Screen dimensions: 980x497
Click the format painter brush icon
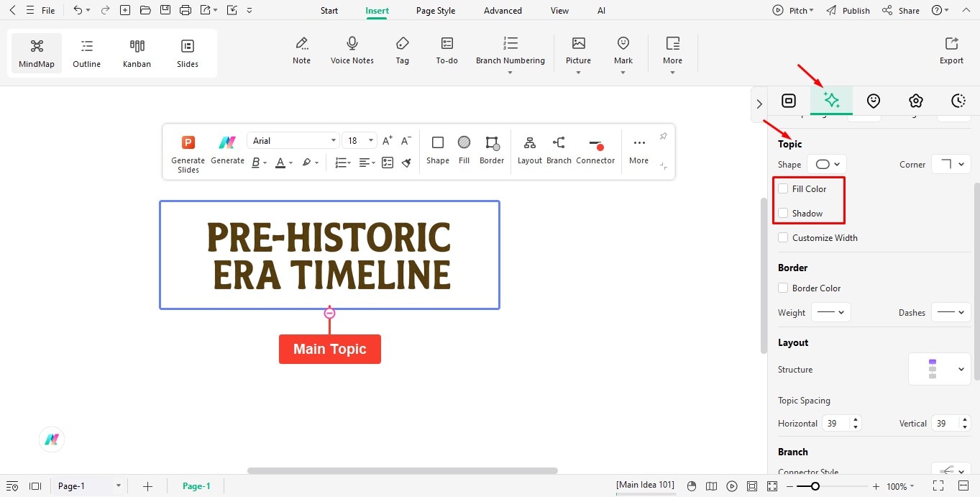point(406,163)
